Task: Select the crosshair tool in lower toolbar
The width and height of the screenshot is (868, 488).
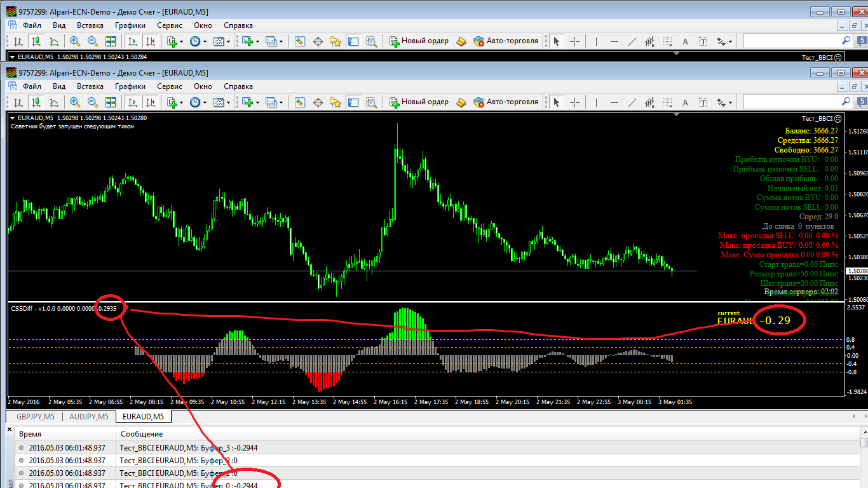Action: tap(574, 102)
